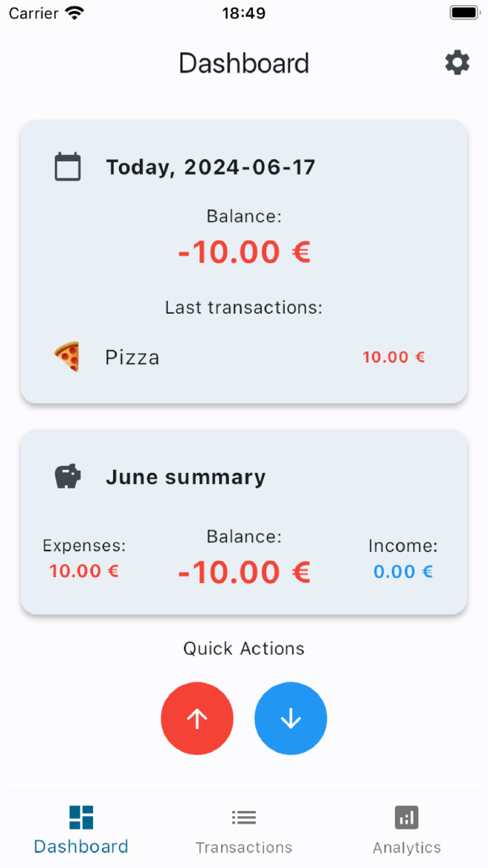
Task: Click the Pizza transaction entry
Action: (x=132, y=356)
